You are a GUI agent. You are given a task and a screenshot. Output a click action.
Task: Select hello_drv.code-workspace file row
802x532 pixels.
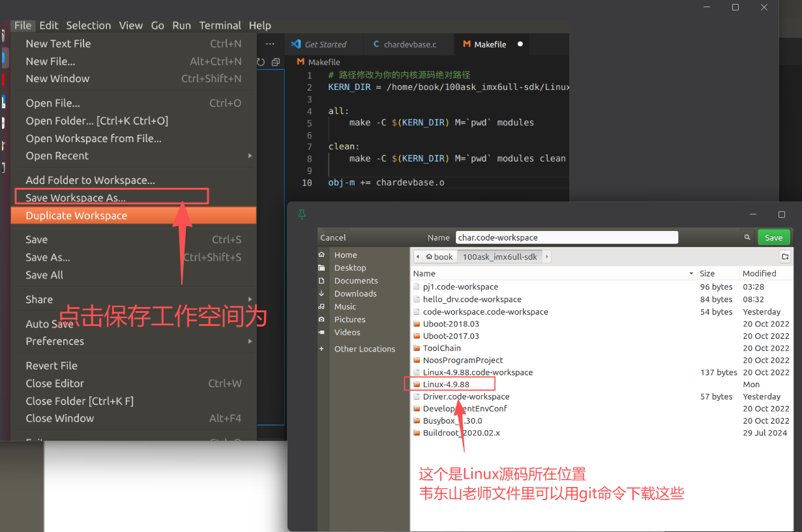(x=602, y=299)
